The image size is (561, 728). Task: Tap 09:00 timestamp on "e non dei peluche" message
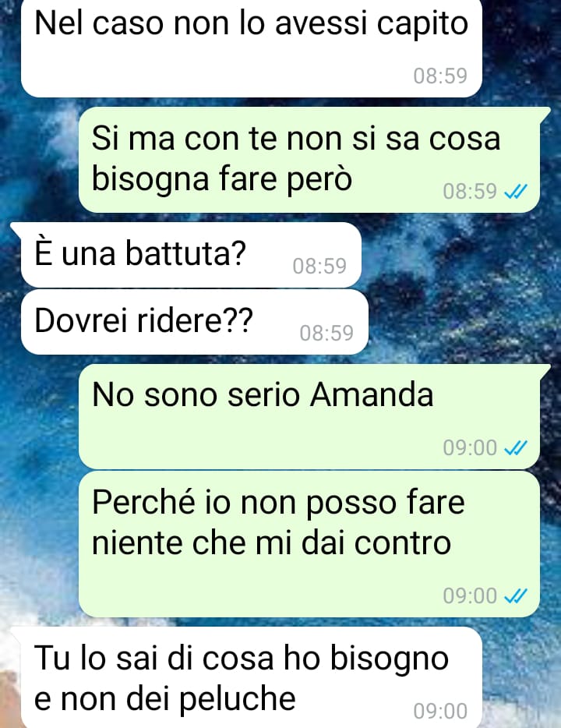pyautogui.click(x=440, y=711)
